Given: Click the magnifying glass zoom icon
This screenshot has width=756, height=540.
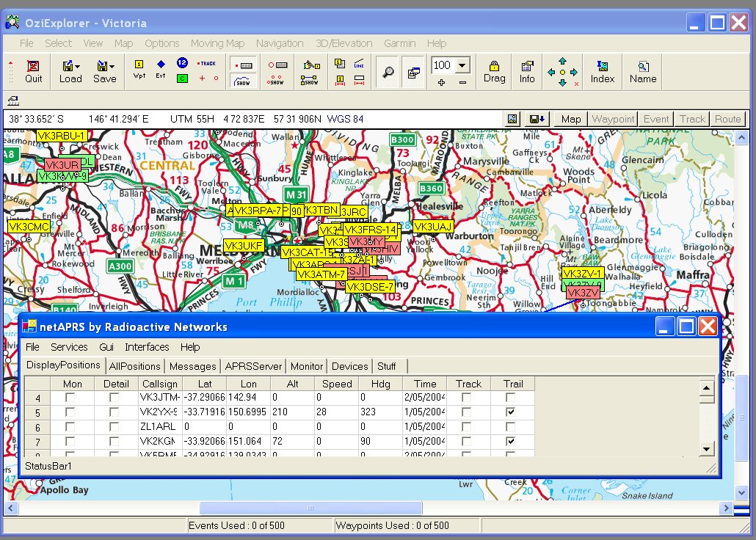Looking at the screenshot, I should coord(388,73).
